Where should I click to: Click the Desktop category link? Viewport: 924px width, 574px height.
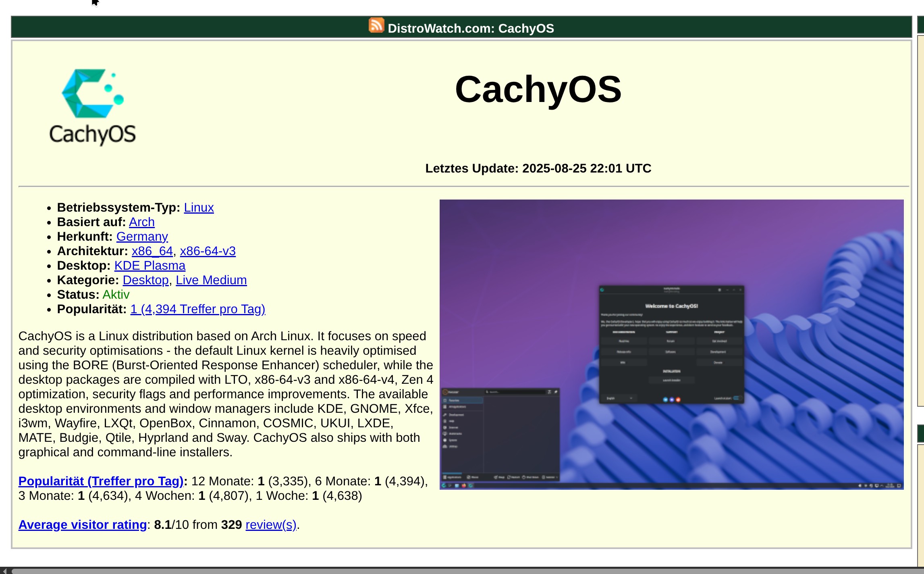click(x=145, y=280)
